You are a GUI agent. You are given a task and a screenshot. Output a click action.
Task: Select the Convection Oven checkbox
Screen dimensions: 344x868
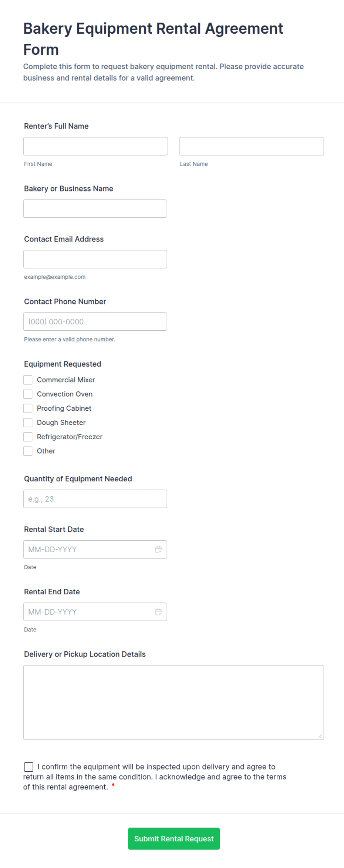[x=28, y=394]
